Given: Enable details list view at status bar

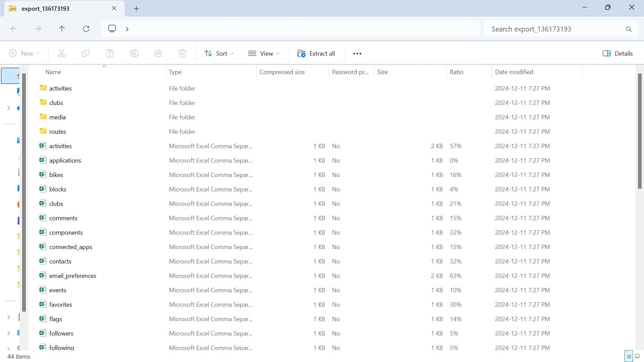Looking at the screenshot, I should click(628, 356).
